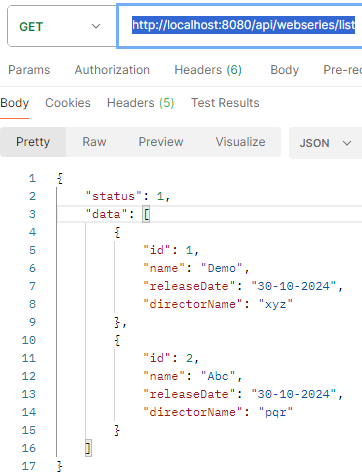Screen dimensions: 362x476
Task: Click the releaseDate value on line 13
Action: (x=293, y=394)
